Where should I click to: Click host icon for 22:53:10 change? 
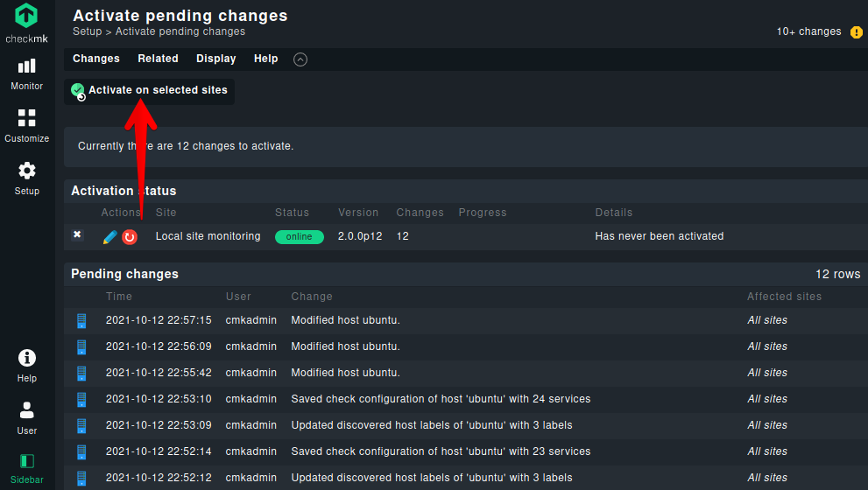[x=81, y=399]
